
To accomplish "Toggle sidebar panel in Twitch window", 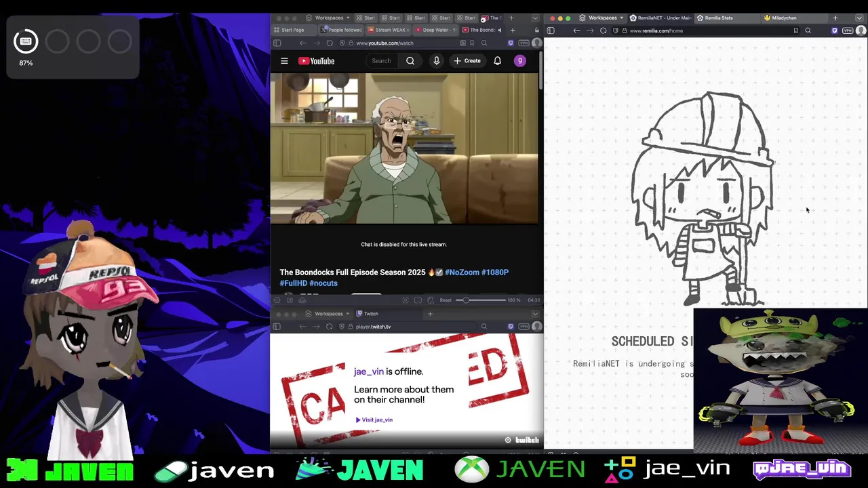I will pos(277,327).
